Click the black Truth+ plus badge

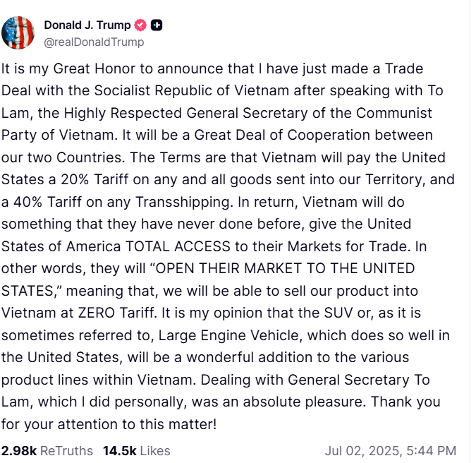coord(157,25)
